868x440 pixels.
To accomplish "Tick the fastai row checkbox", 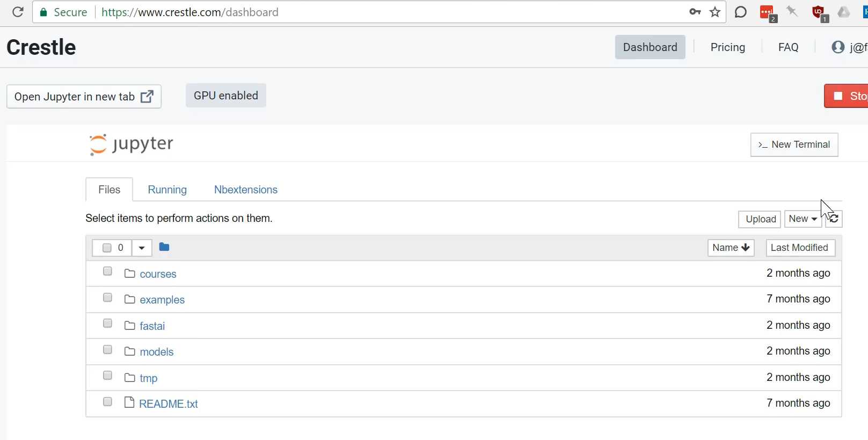I will (x=107, y=323).
